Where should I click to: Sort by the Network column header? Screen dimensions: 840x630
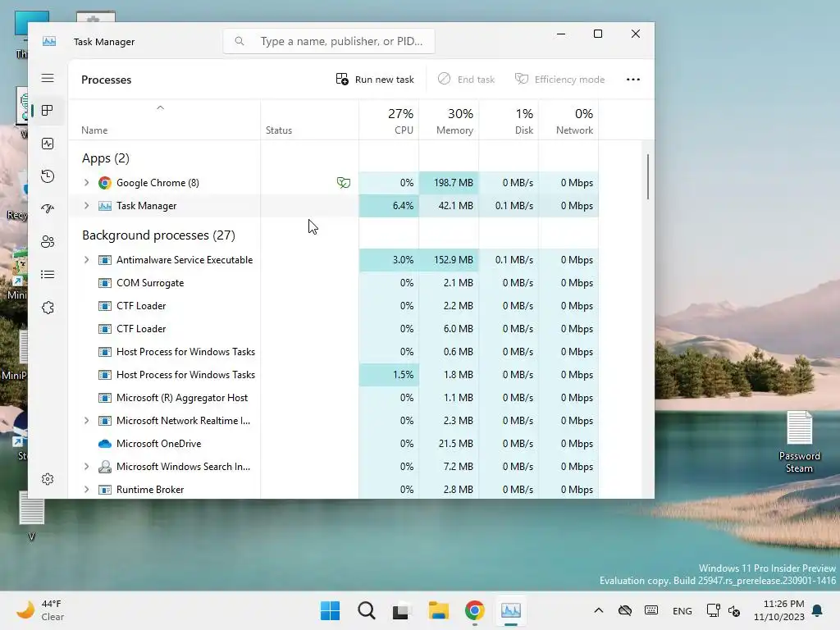(x=569, y=121)
